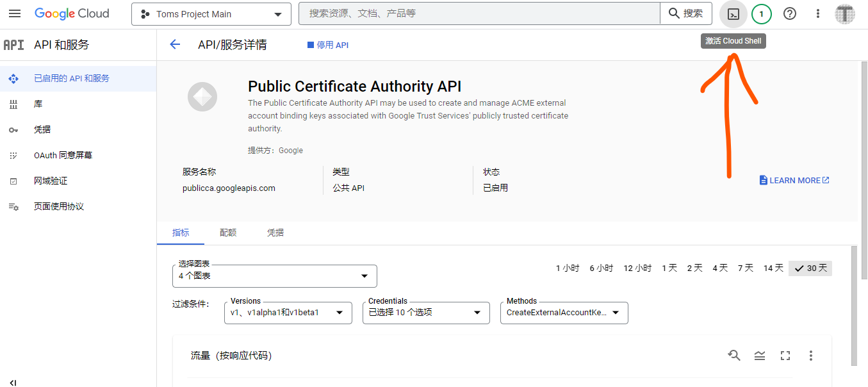The width and height of the screenshot is (868, 387).
Task: Click the enabled APIs sidebar icon
Action: coord(13,78)
